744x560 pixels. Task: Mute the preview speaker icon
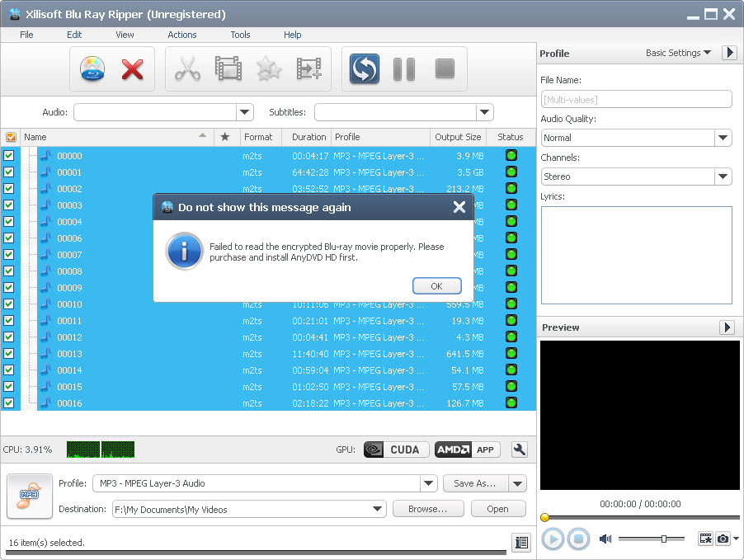point(605,539)
